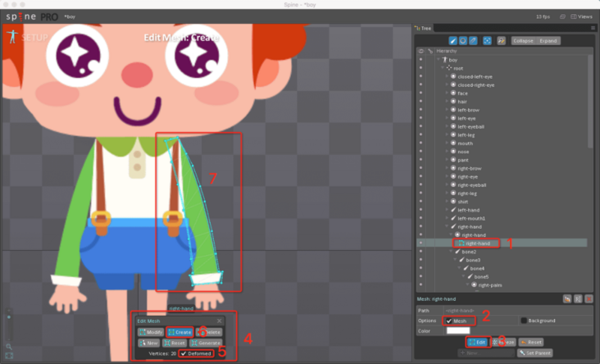Screen dimensions: 600x364
Task: Toggle the Background checkbox
Action: point(524,321)
